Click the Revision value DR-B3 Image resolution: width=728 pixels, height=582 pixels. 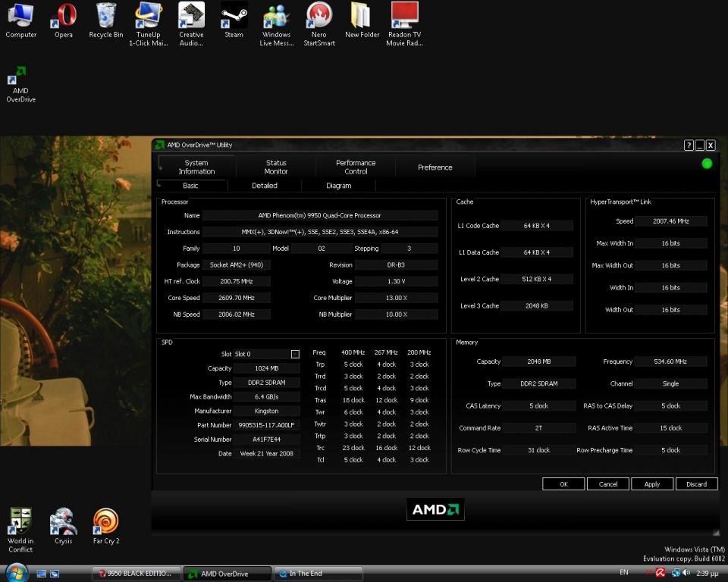[x=396, y=265]
